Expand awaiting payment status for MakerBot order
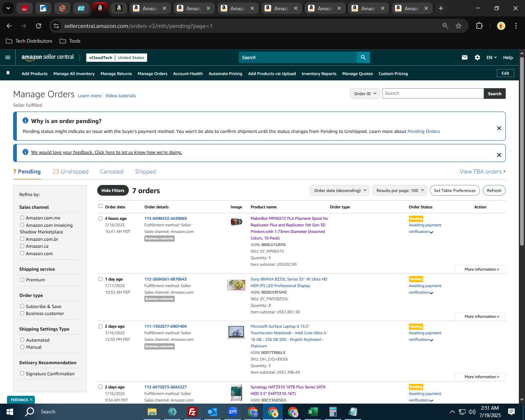This screenshot has height=420, width=525. coord(431,232)
